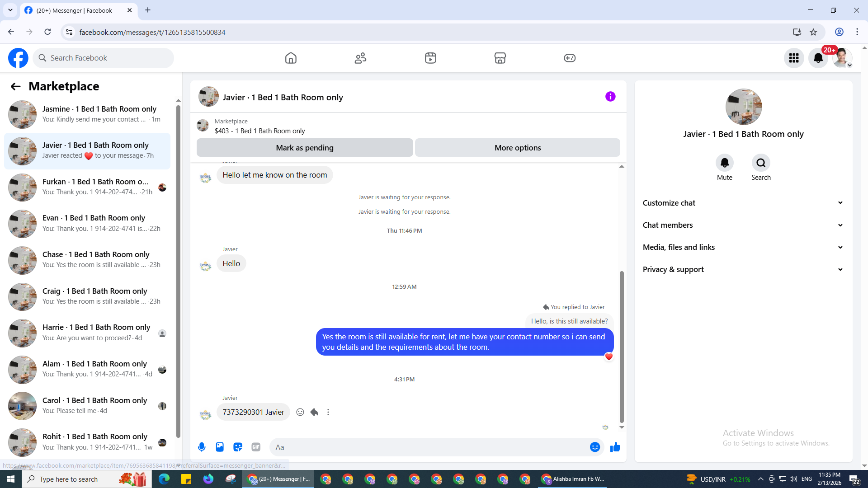The height and width of the screenshot is (488, 868).
Task: Click the voice clip microphone icon
Action: click(202, 447)
